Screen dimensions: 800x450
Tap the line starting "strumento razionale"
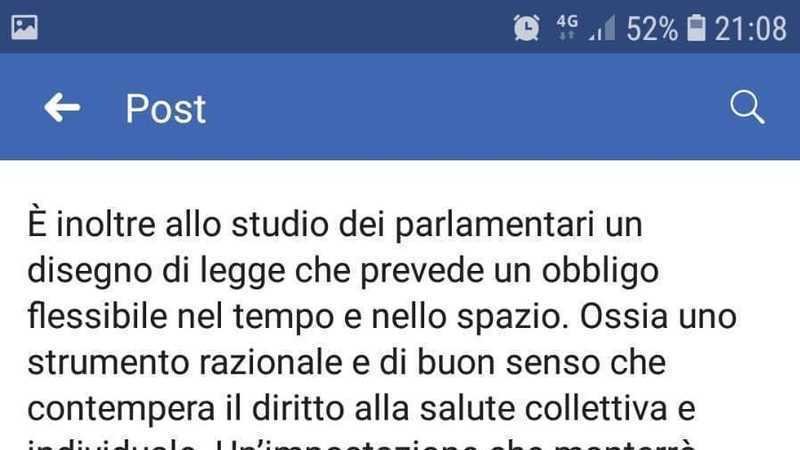pos(346,362)
